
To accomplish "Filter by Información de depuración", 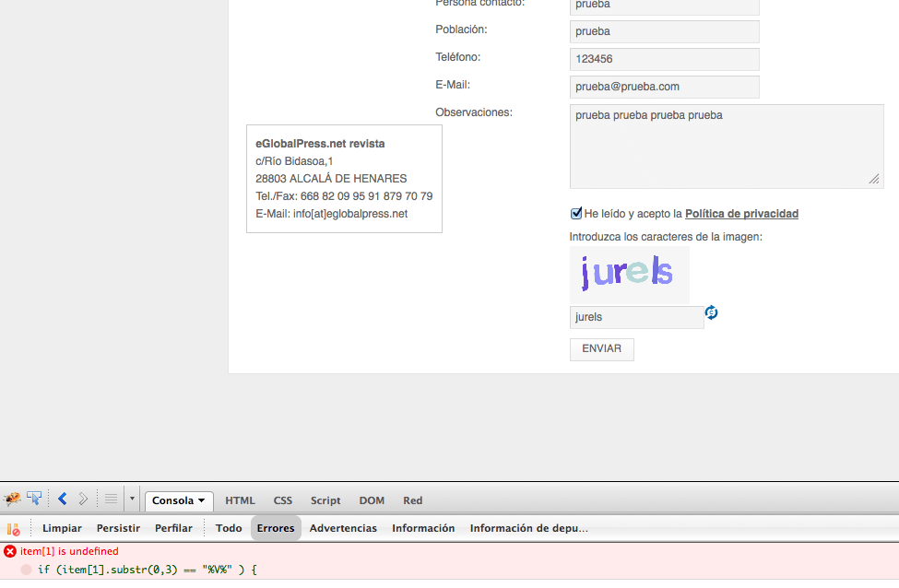I will [528, 528].
